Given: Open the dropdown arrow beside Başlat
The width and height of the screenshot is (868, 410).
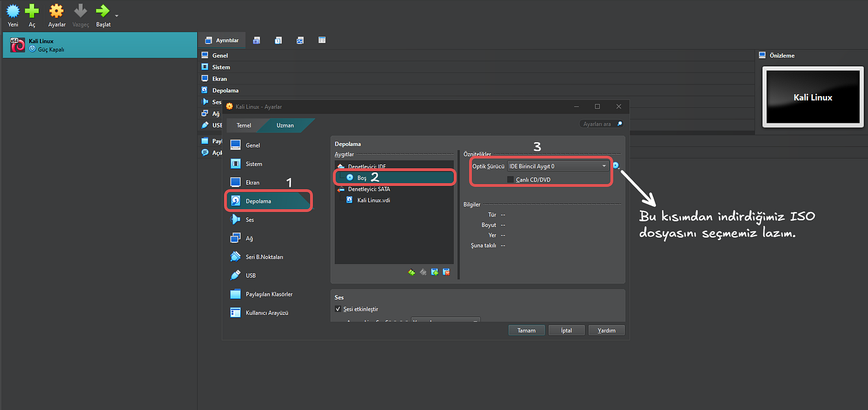Looking at the screenshot, I should (117, 15).
